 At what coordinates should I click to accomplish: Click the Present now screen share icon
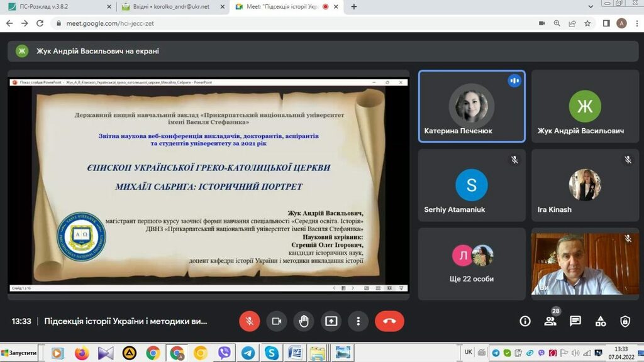331,321
